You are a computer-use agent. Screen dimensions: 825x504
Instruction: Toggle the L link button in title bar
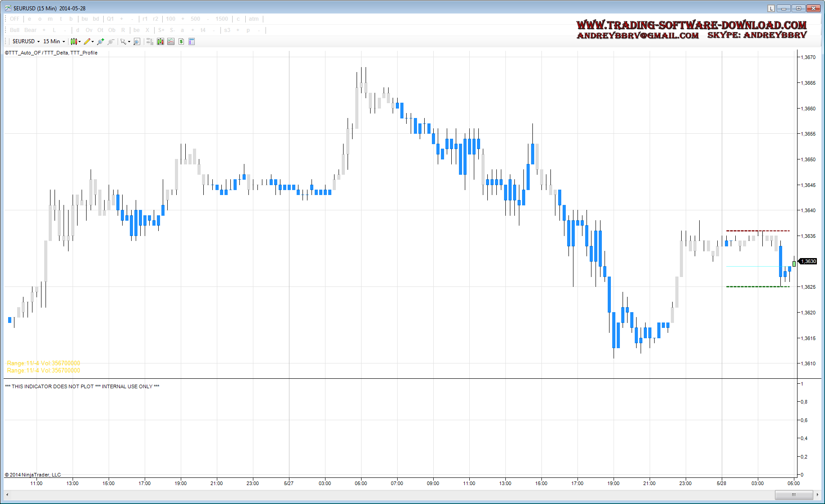[x=771, y=8]
